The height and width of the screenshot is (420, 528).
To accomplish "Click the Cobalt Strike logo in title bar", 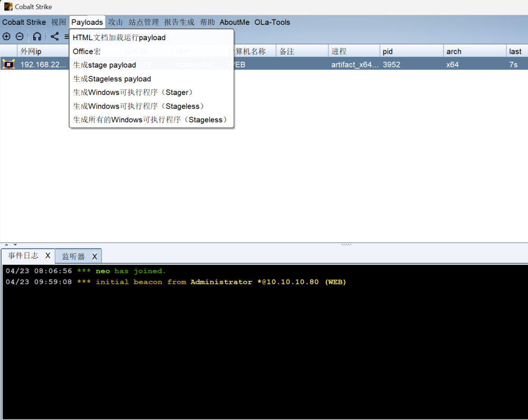I will 8,7.
